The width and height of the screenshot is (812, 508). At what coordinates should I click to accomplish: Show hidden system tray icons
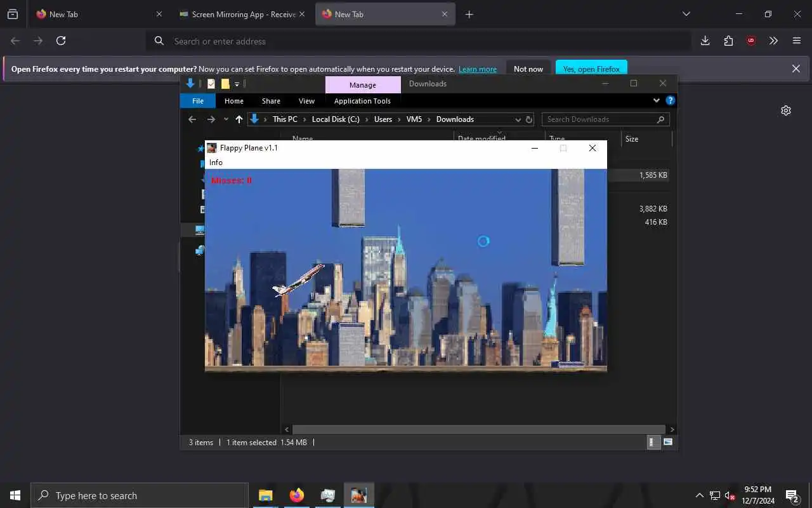tap(699, 495)
